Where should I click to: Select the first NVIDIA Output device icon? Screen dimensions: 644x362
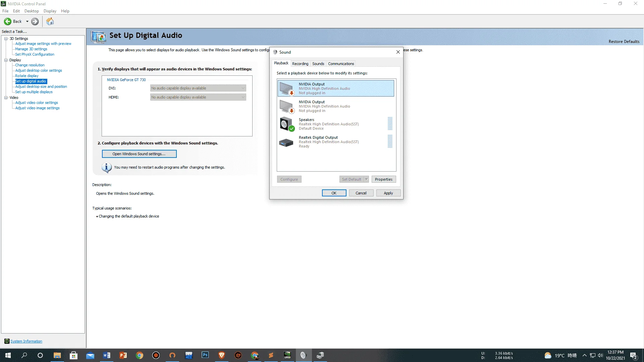tap(287, 88)
